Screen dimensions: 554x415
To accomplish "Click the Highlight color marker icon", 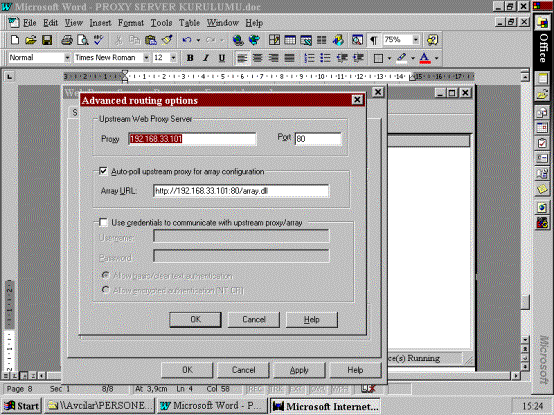I will tap(402, 58).
